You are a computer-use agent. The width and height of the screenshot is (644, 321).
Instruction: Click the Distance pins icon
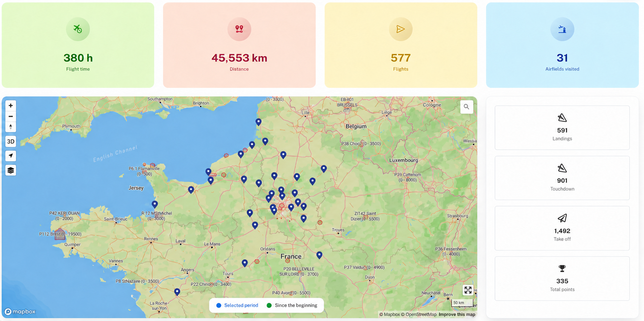(239, 29)
